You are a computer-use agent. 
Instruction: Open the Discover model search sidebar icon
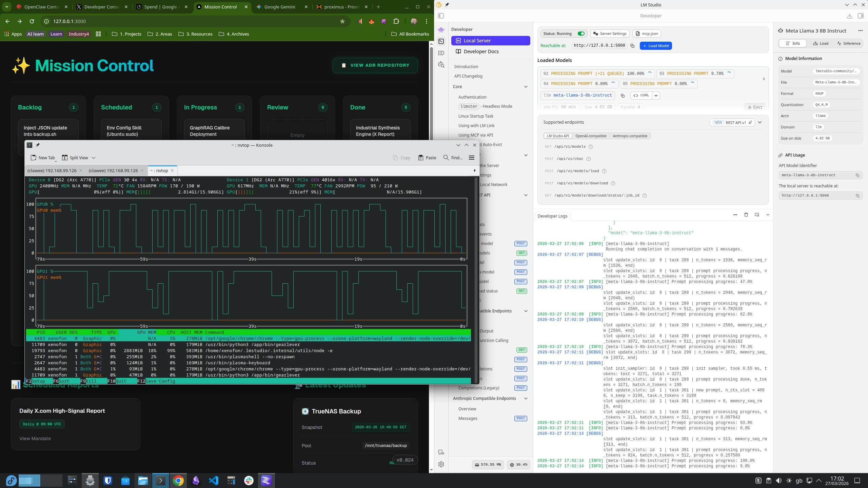[441, 64]
